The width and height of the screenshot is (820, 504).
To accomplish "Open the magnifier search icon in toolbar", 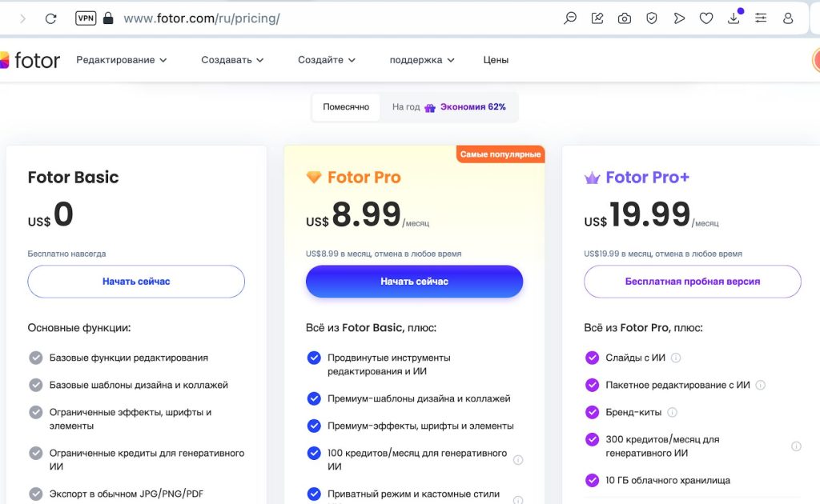I will point(570,18).
